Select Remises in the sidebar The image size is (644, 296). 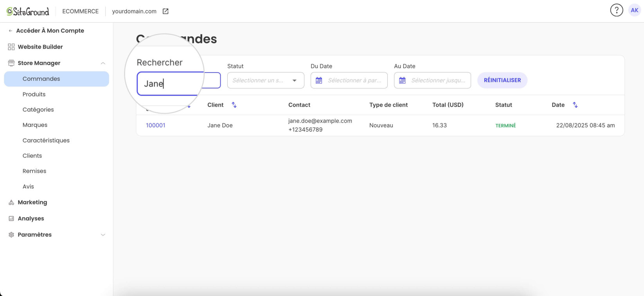tap(34, 171)
